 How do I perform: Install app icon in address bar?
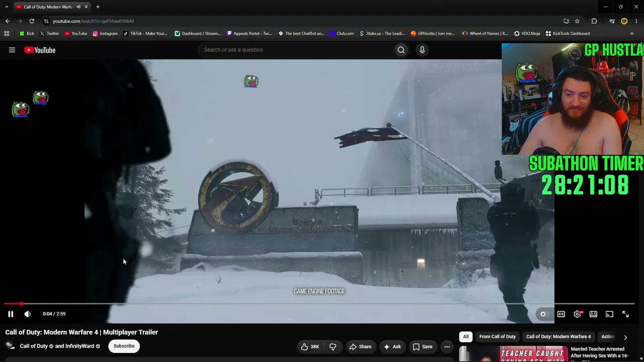[566, 21]
